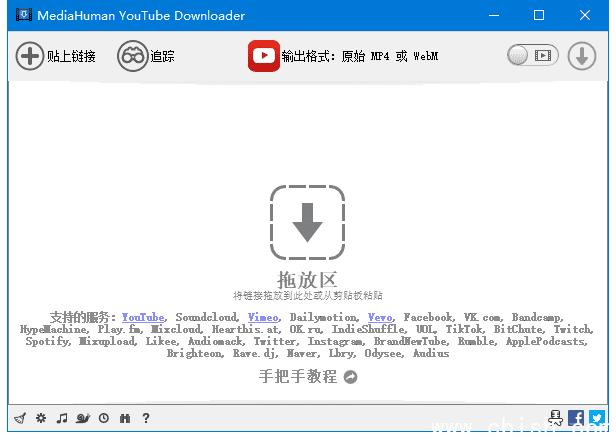Open the 追踪 tracking binoculars button
The height and width of the screenshot is (439, 616).
146,57
